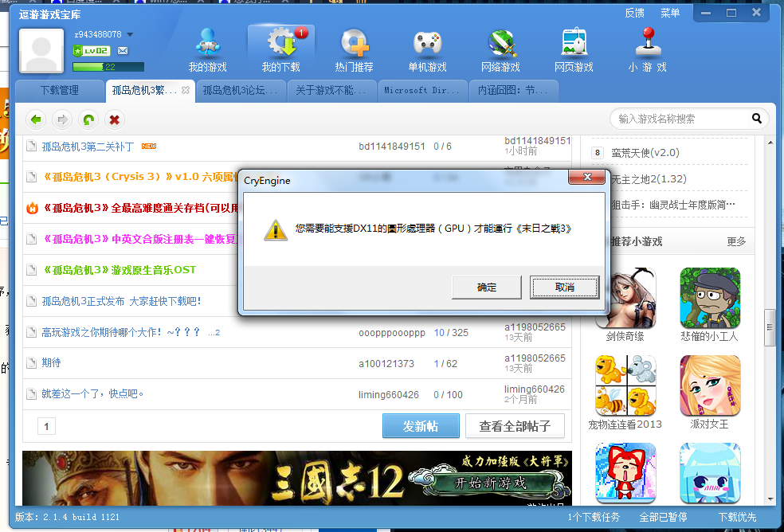Go to page 2 of 高玩游戏 post
Viewport: 784px width, 532px height.
pyautogui.click(x=218, y=333)
